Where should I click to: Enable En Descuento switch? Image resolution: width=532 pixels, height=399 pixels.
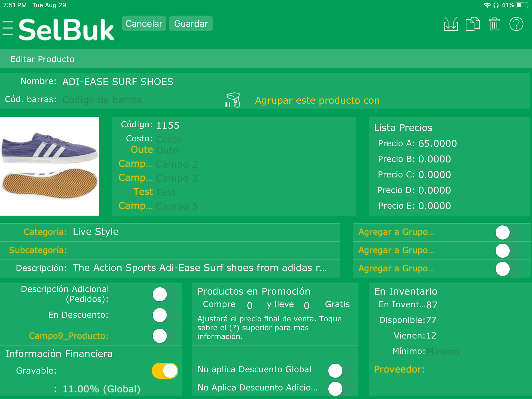tap(165, 315)
